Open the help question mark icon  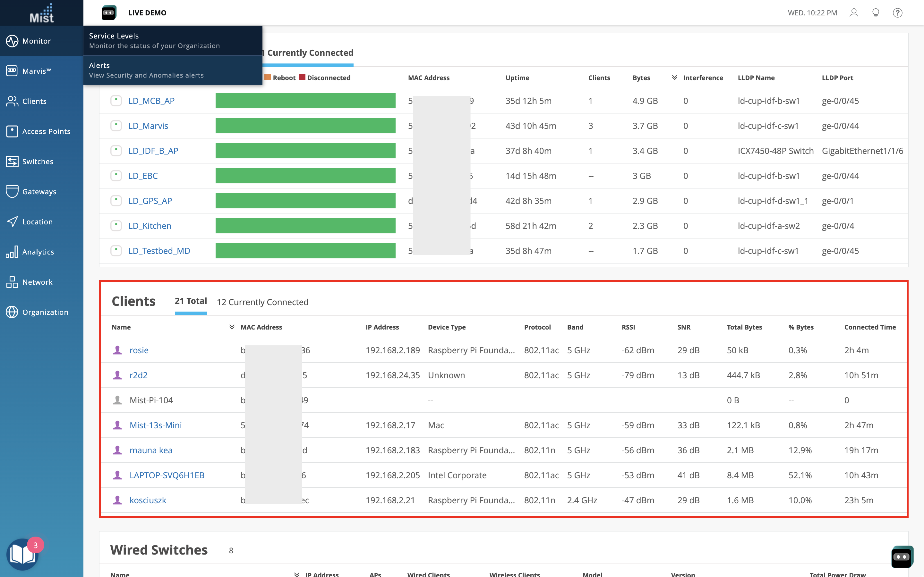tap(897, 13)
